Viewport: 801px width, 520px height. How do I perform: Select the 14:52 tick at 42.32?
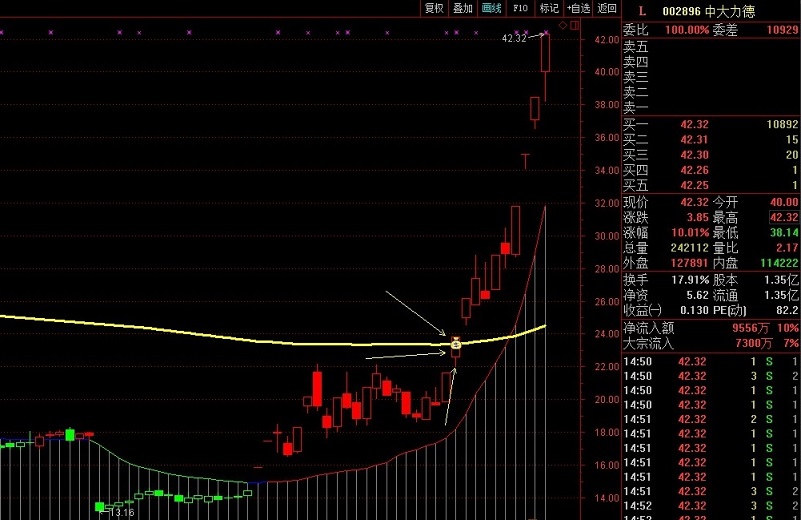tap(711, 506)
